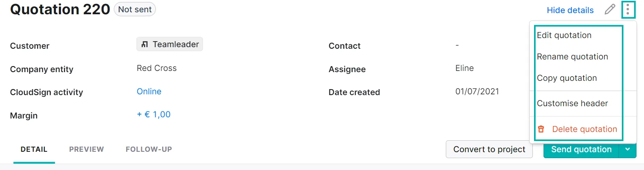Click the pencil edit icon
644x170 pixels.
point(610,10)
